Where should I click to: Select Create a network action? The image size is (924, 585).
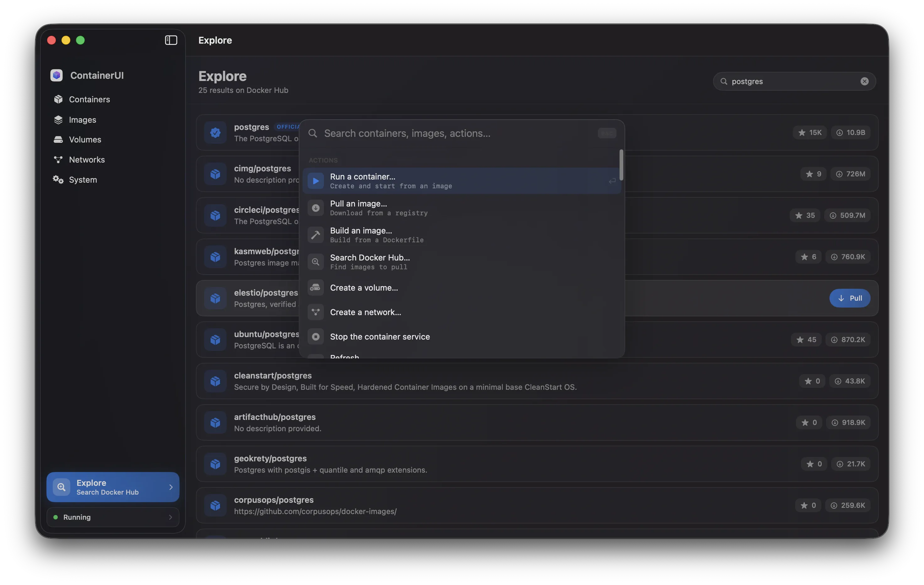[x=462, y=312]
